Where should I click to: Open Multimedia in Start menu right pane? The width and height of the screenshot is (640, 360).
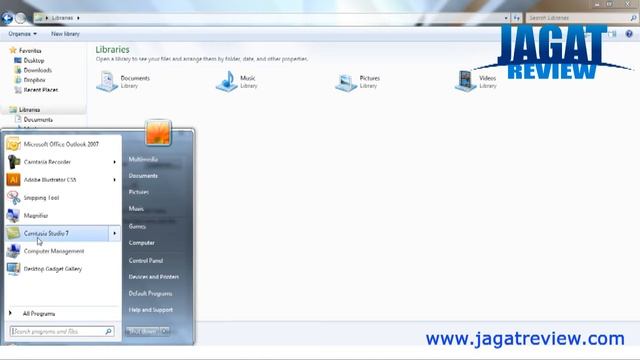pyautogui.click(x=143, y=159)
